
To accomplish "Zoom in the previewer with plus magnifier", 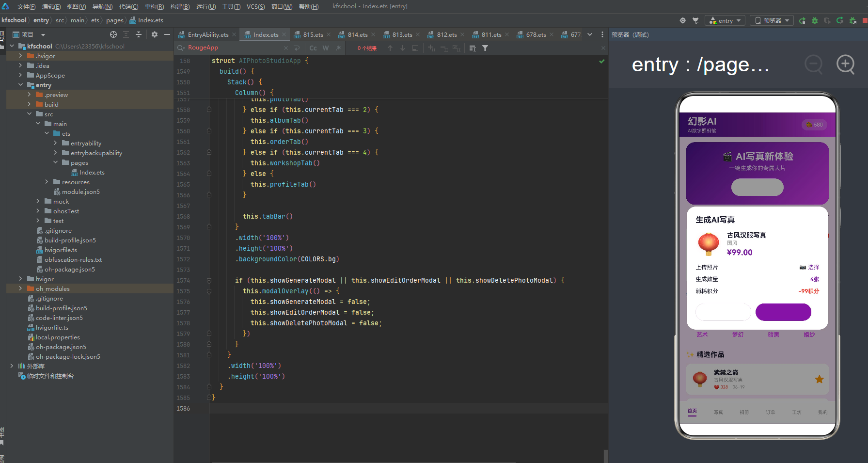I will [846, 64].
